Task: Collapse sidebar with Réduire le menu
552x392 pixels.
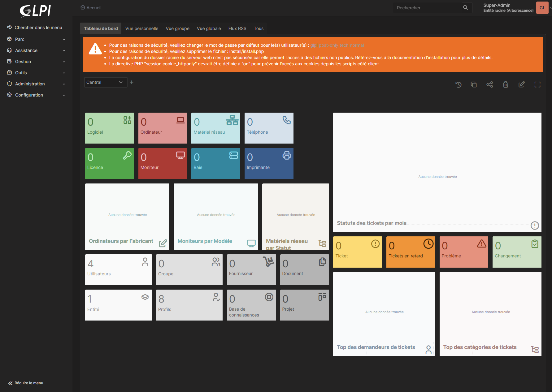Action: click(x=26, y=383)
